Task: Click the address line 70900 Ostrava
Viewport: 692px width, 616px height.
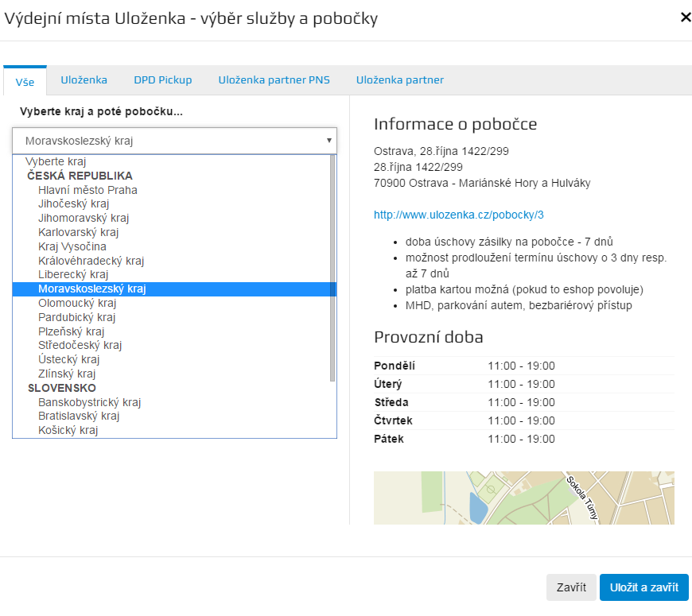Action: click(482, 183)
